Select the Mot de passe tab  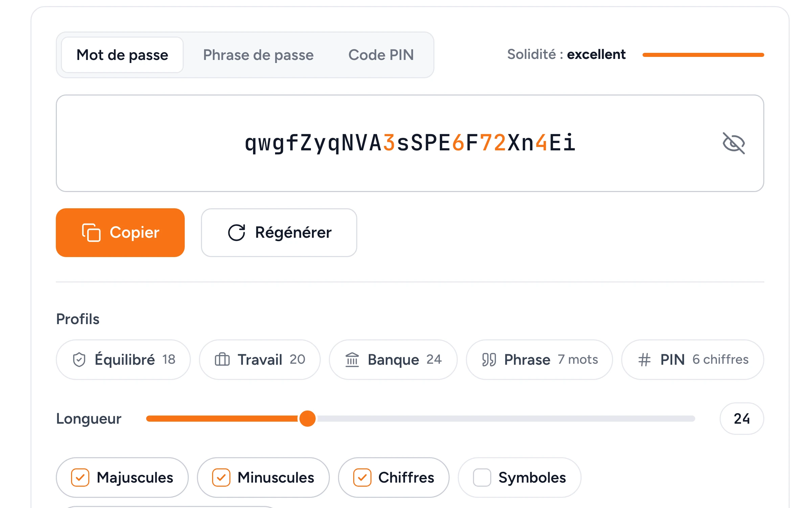122,55
